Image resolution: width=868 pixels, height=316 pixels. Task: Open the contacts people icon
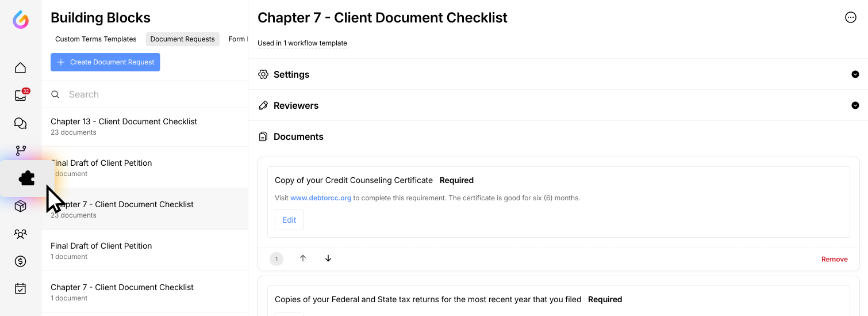(x=21, y=234)
